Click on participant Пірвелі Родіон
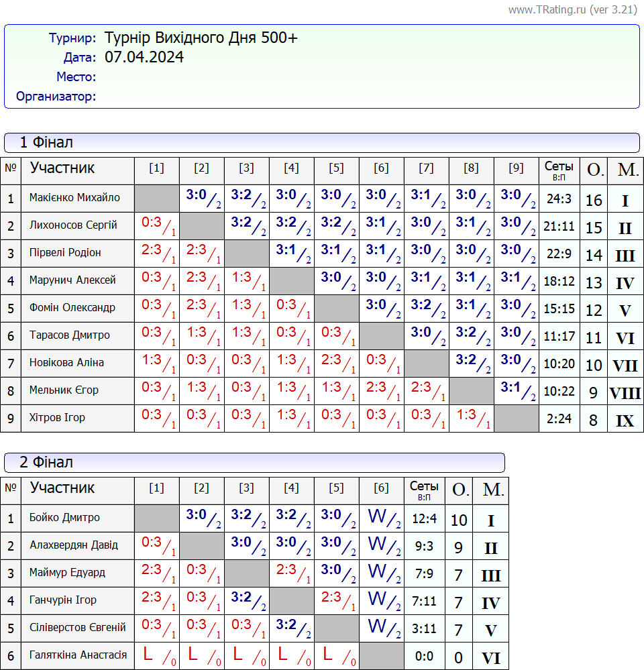The width and height of the screenshot is (644, 670). (x=65, y=253)
